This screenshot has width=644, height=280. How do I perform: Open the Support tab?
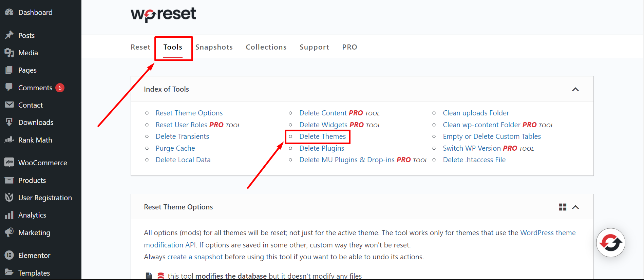click(314, 47)
